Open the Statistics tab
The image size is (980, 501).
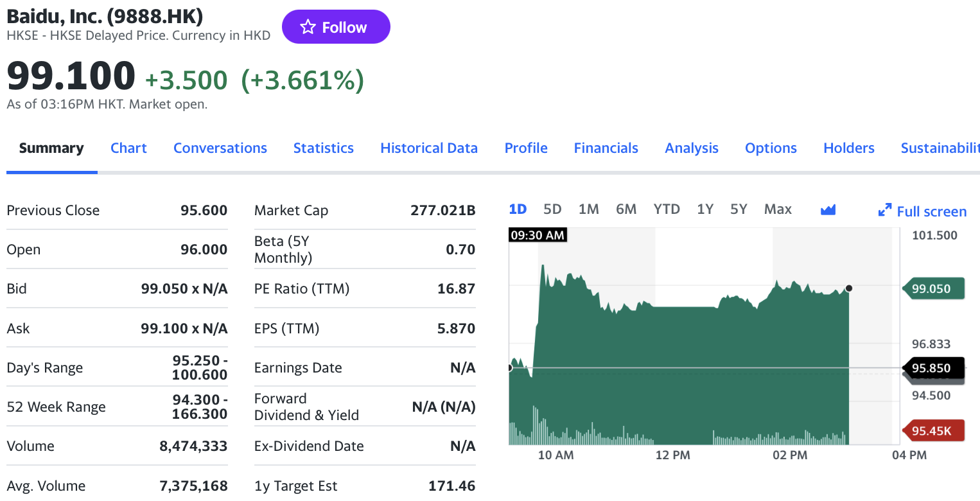324,148
